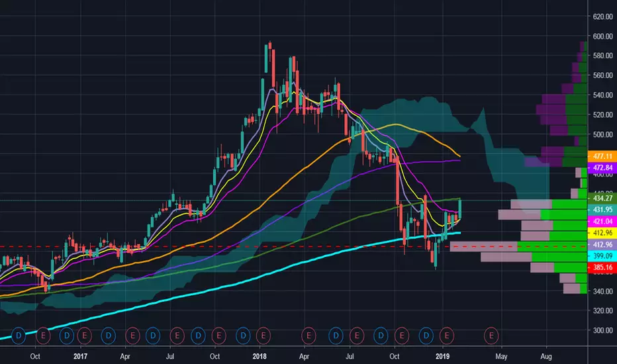Click the dividend marker before Apr 2017
617x364 pixels.
pyautogui.click(x=109, y=336)
